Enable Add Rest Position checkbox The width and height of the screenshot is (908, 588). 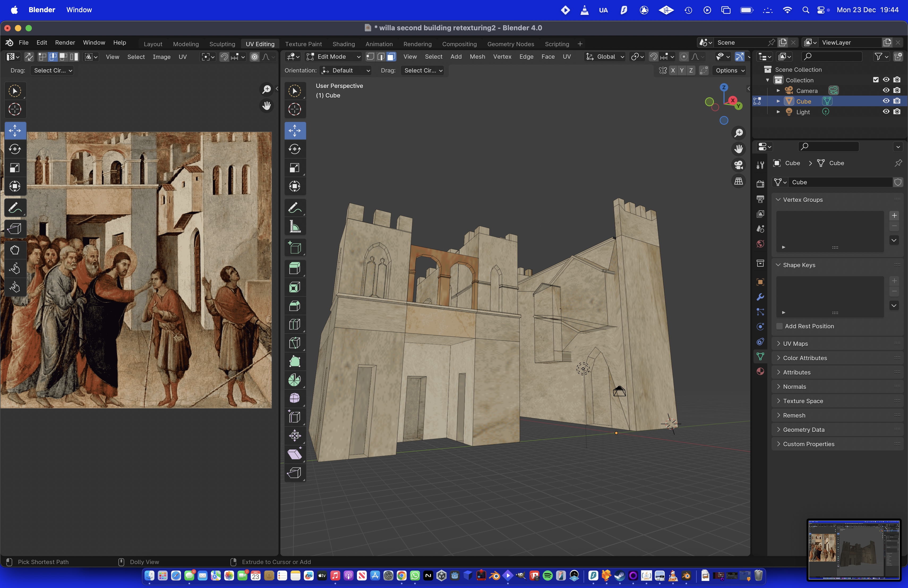[779, 326]
